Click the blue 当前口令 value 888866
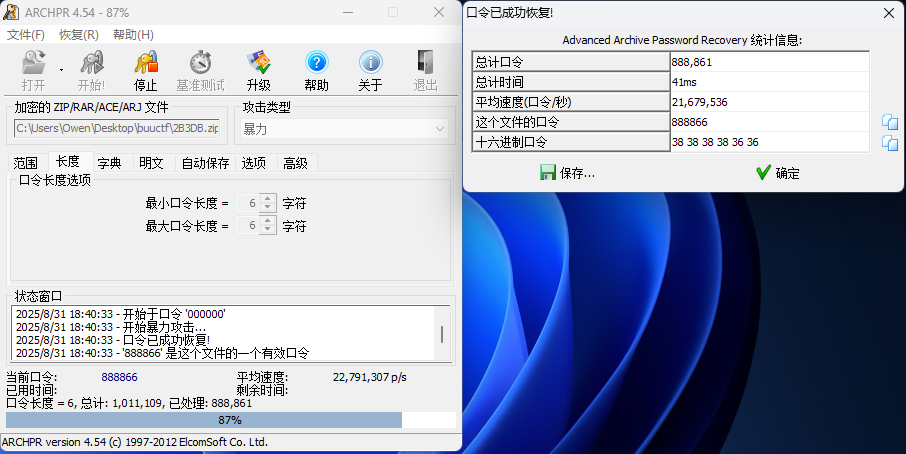This screenshot has width=906, height=454. (120, 377)
